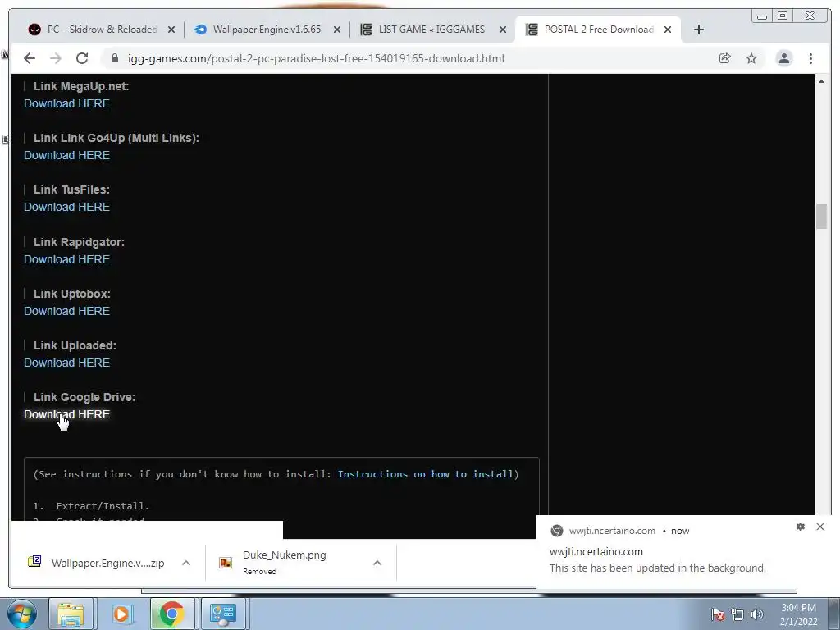The width and height of the screenshot is (840, 630).
Task: Open Instructions on how to install link
Action: pyautogui.click(x=426, y=474)
